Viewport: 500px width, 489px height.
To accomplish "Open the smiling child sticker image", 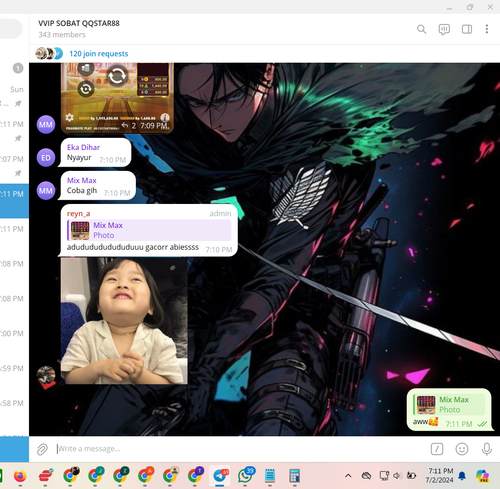I will (x=124, y=321).
